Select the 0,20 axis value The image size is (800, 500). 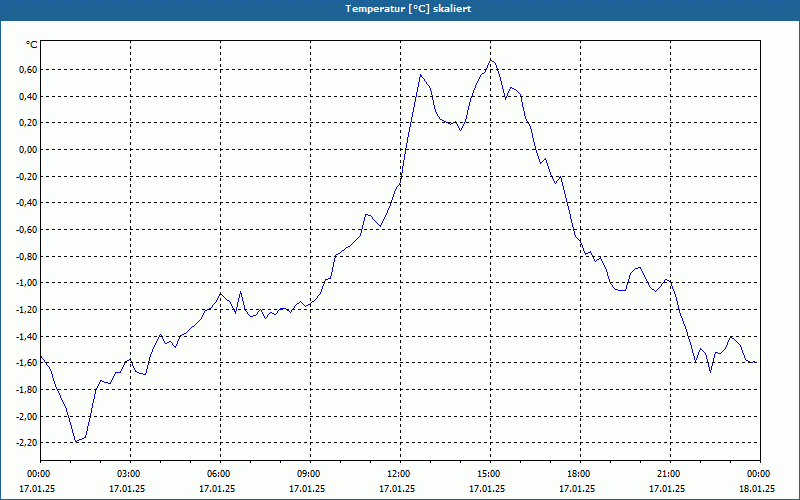pos(28,123)
